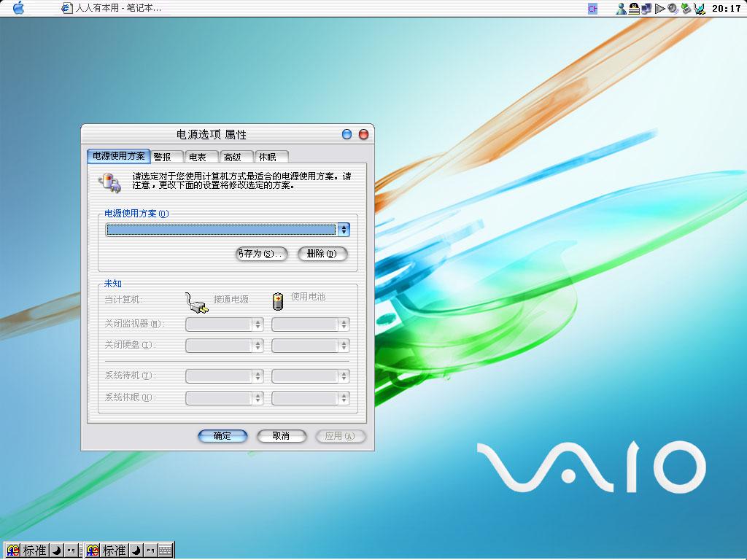Click the 电源使用方案(O) group label
Image resolution: width=747 pixels, height=560 pixels.
coord(136,214)
